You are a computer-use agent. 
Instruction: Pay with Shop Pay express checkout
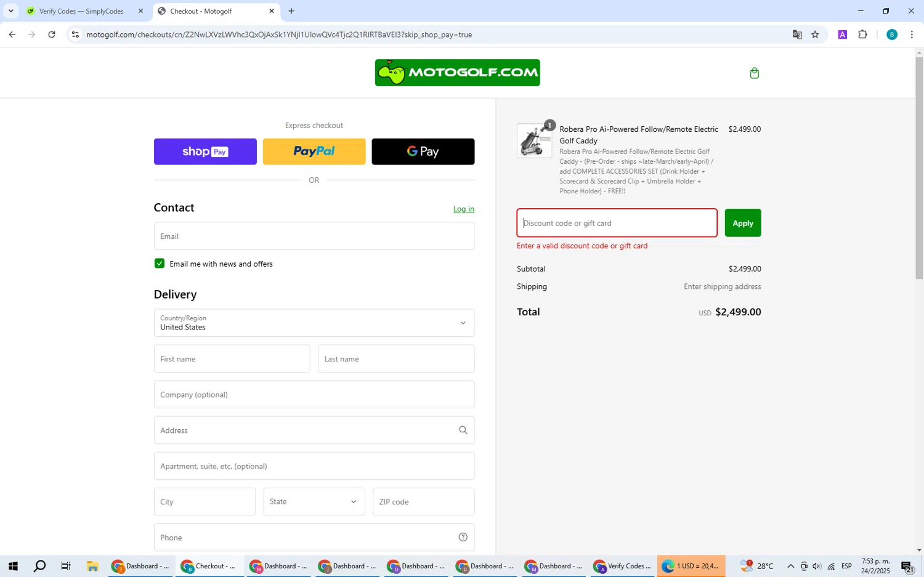point(205,151)
